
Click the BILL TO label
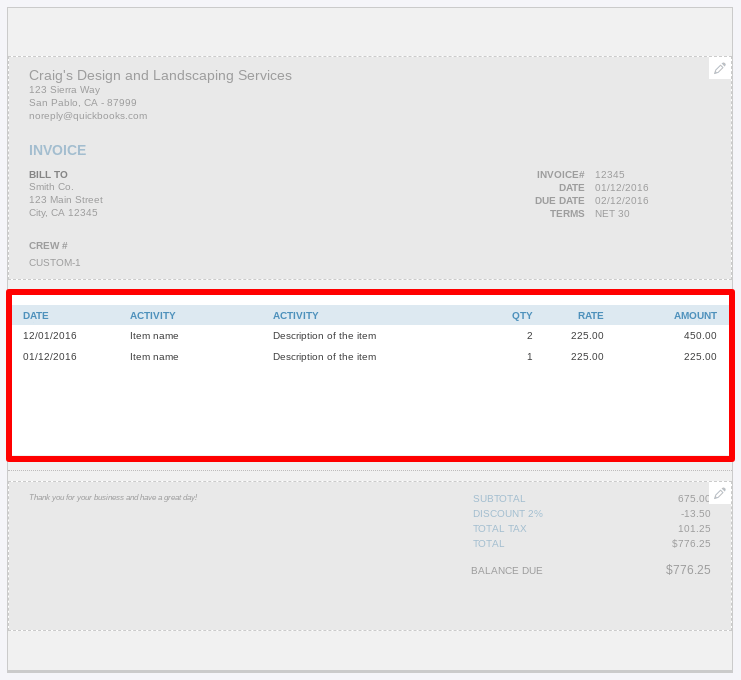(48, 175)
